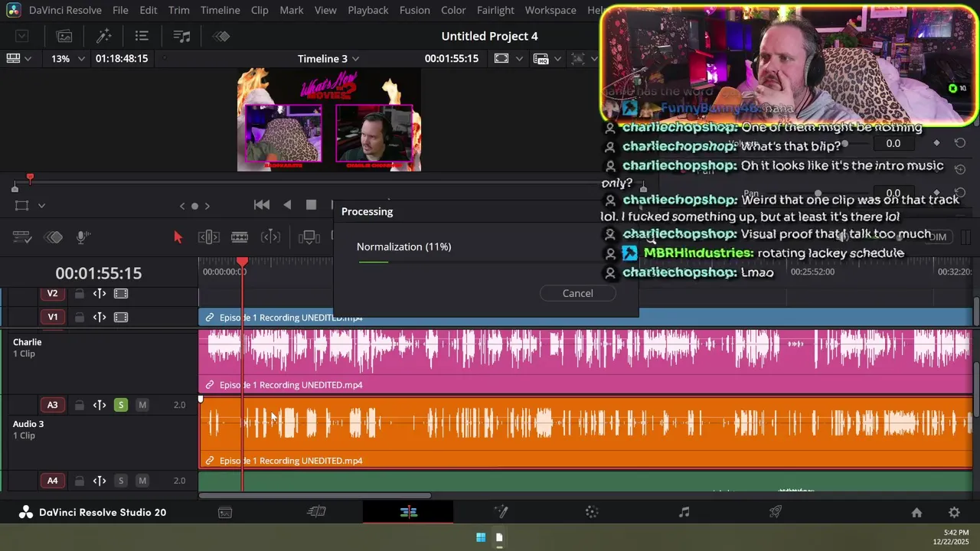Open the Media Pool panel icon
The image size is (980, 551).
click(x=64, y=36)
